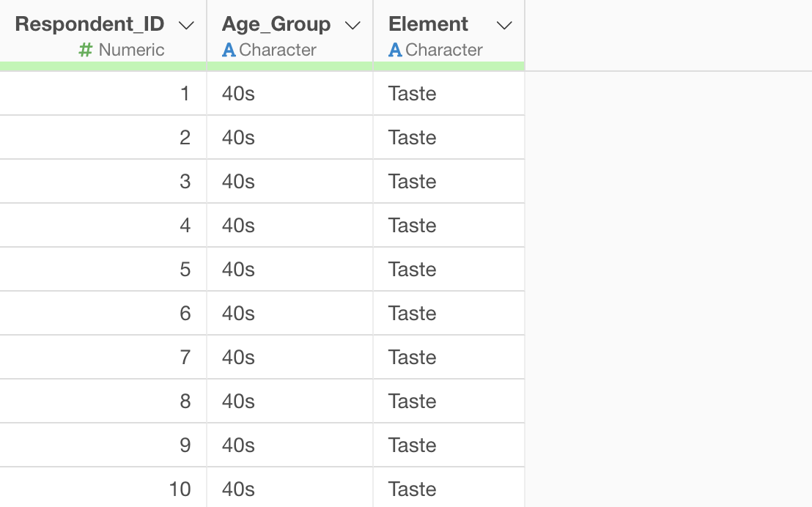Click Element character type icon
Viewport: 812px width, 507px height.
tap(395, 50)
